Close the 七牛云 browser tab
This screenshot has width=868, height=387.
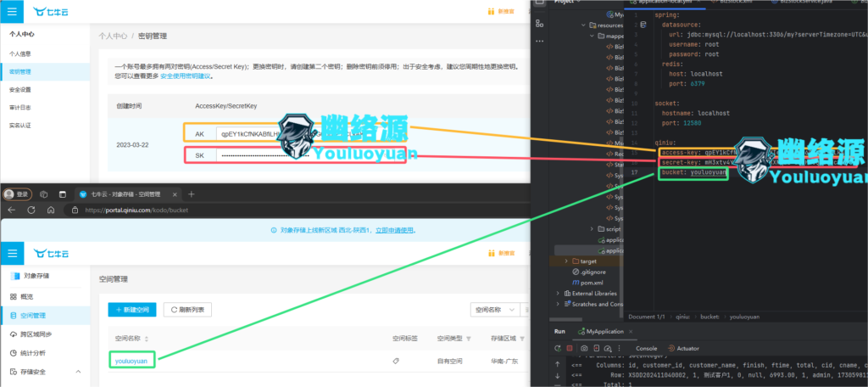click(x=175, y=194)
